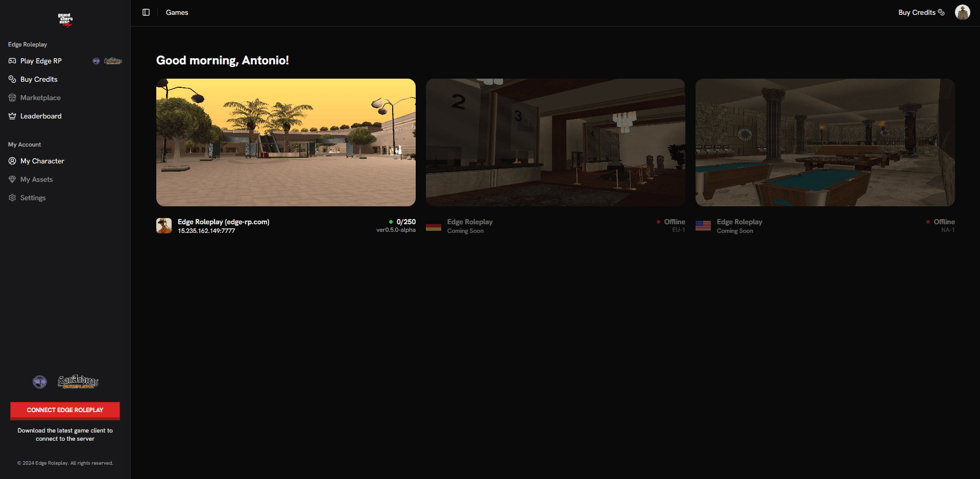Click the Grand Theft Auto logo

(65, 20)
